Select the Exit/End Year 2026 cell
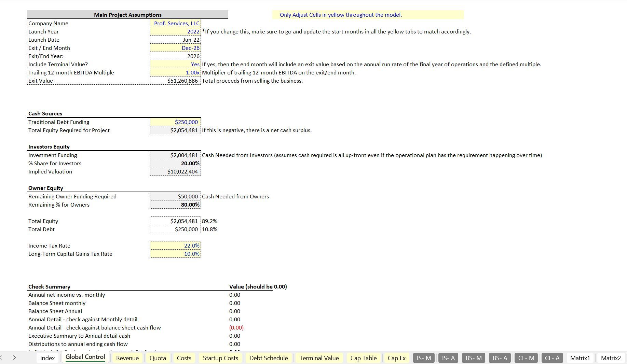627x364 pixels. [x=175, y=56]
